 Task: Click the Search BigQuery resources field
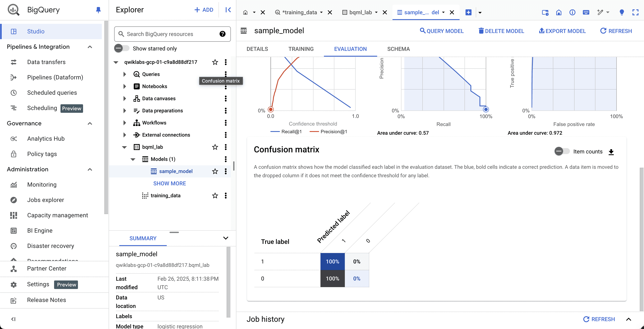coord(172,34)
